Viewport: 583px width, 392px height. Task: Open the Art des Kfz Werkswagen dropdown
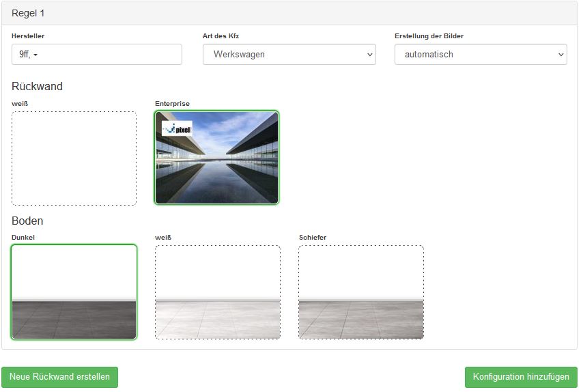coord(289,55)
